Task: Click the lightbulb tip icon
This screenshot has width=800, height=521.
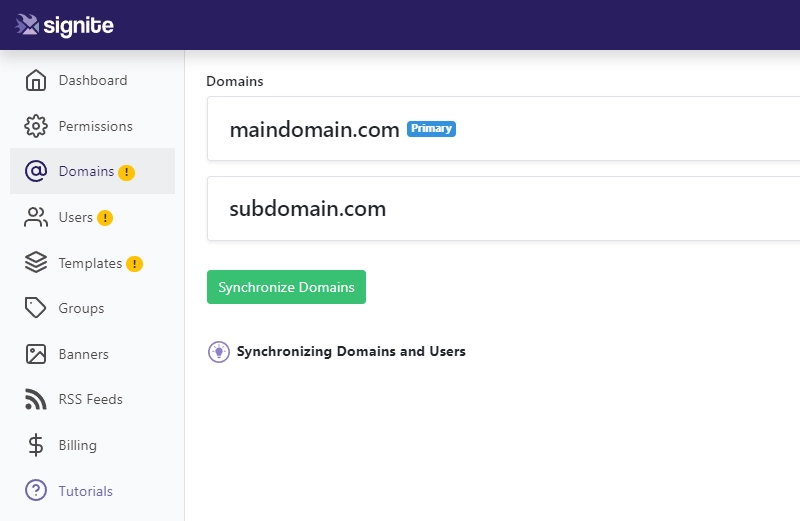Action: (219, 352)
